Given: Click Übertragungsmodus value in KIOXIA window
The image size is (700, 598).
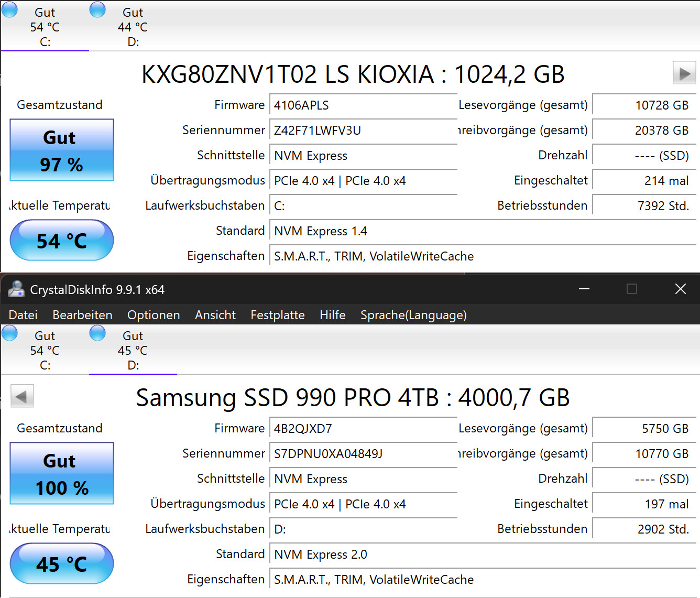Looking at the screenshot, I should 363,180.
